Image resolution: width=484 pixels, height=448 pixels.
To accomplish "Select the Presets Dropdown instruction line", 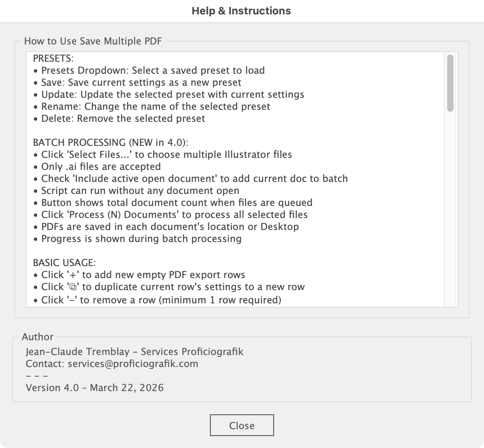I will tap(153, 71).
